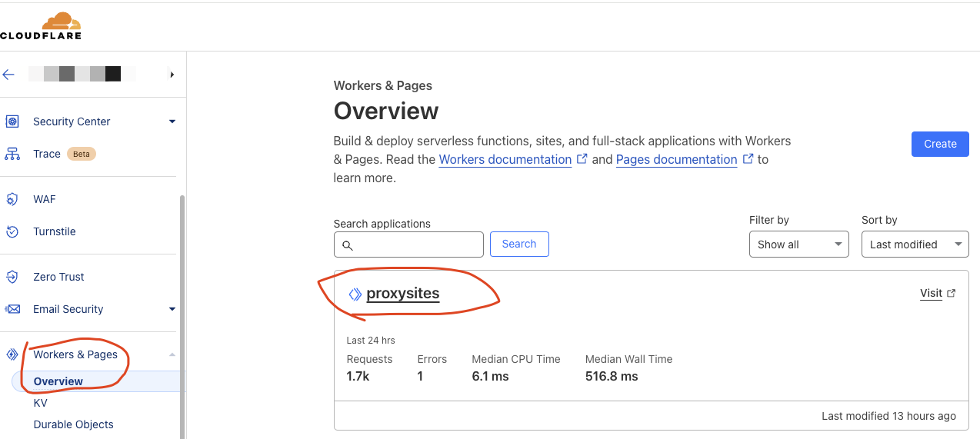
Task: Click the Visit link for proxysites
Action: click(931, 293)
